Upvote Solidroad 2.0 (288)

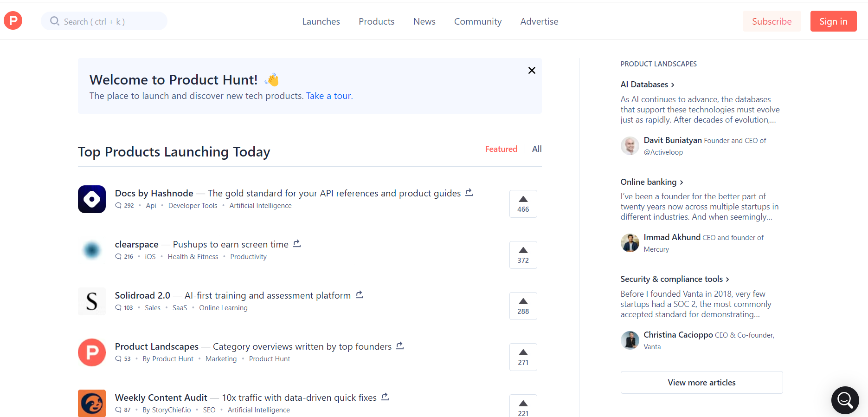[x=523, y=306]
